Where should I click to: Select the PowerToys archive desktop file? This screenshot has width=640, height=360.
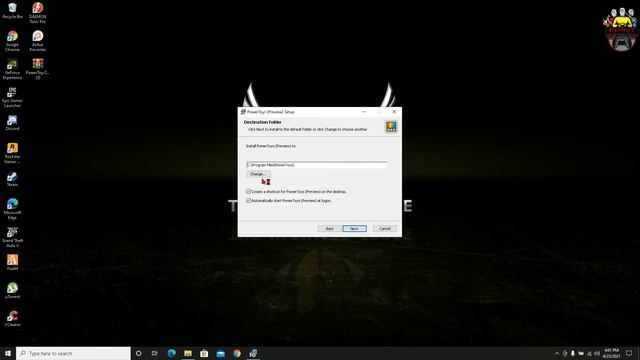(x=38, y=69)
